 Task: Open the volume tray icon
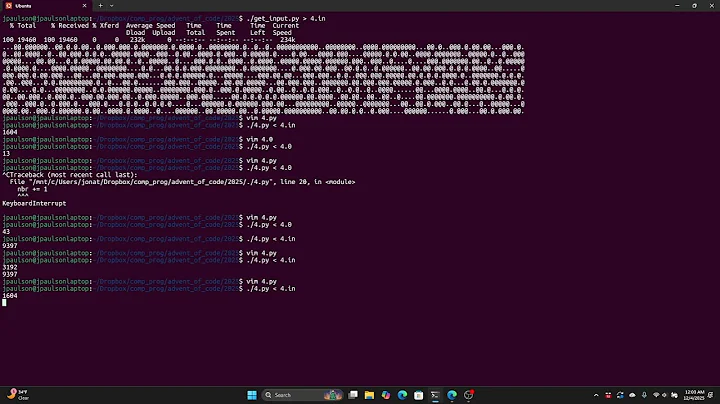(664, 395)
